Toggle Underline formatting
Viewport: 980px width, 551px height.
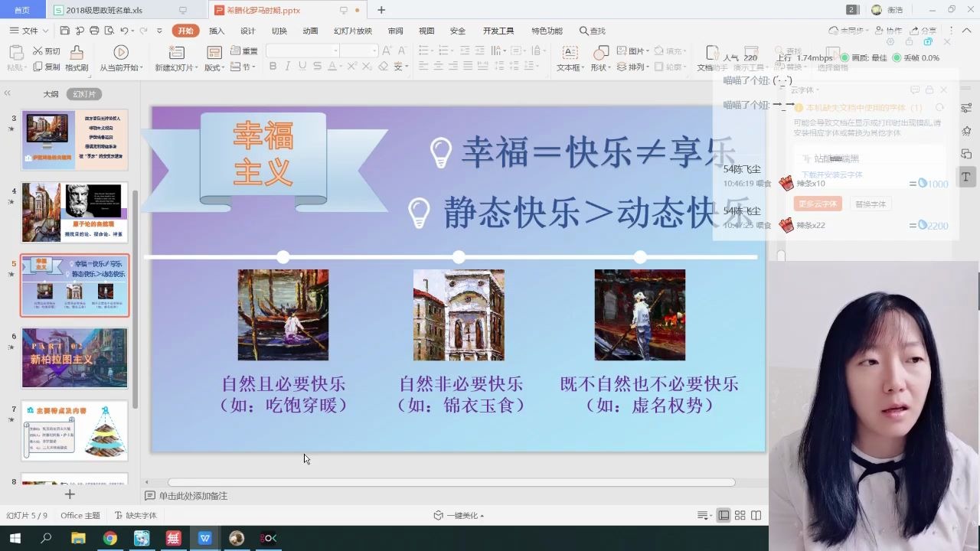pyautogui.click(x=302, y=67)
